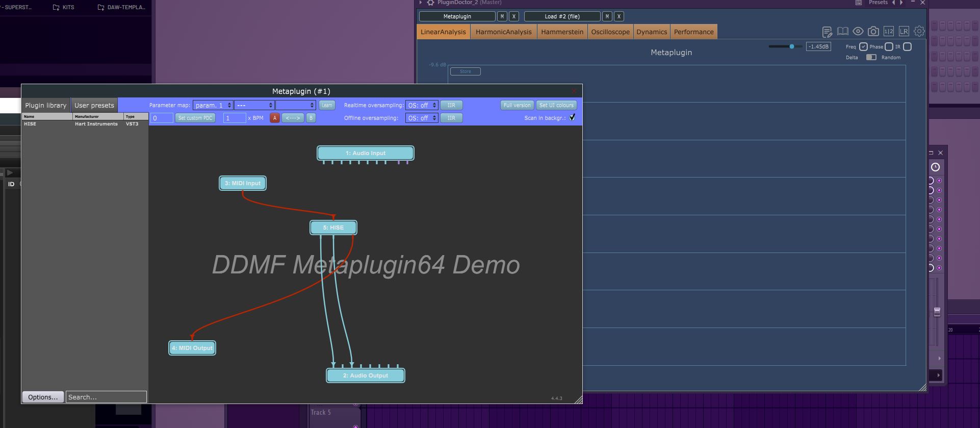980x428 pixels.
Task: Open the param. 1 parameter map dropdown
Action: tap(213, 105)
